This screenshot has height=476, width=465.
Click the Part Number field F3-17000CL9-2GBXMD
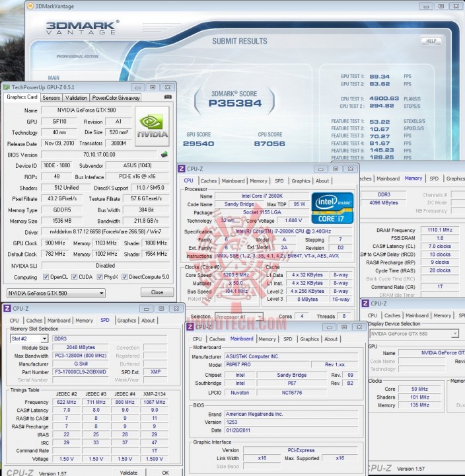[81, 372]
